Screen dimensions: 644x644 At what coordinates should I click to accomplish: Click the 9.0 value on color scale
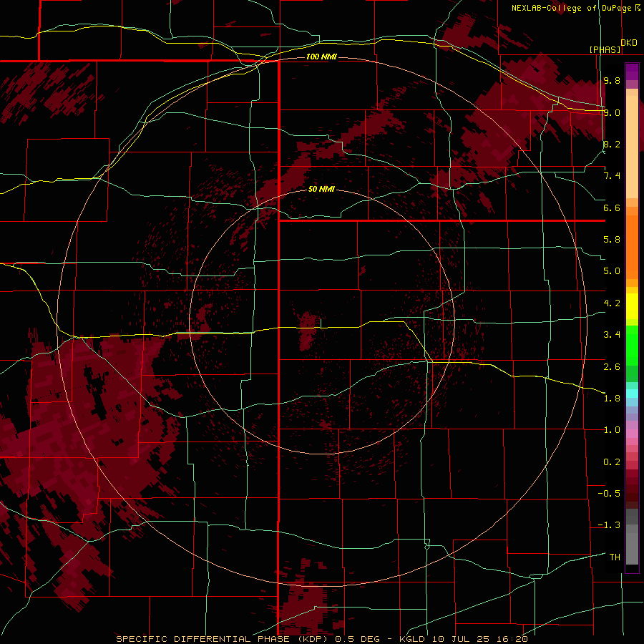(612, 112)
